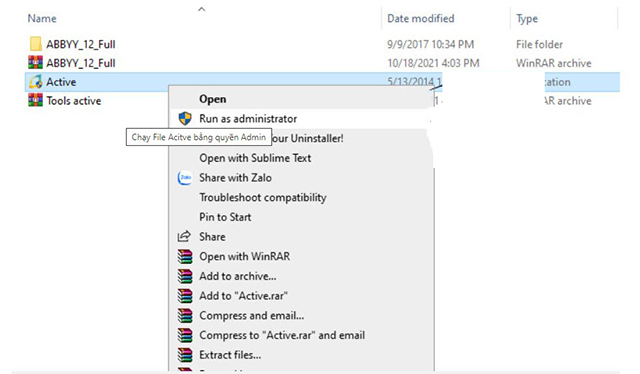Click the shield icon beside Run as administrator

tap(185, 119)
